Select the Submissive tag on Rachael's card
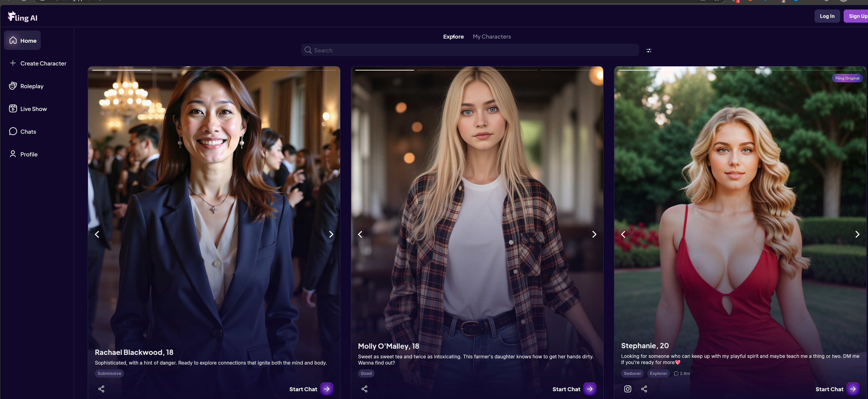868x399 pixels. 109,374
